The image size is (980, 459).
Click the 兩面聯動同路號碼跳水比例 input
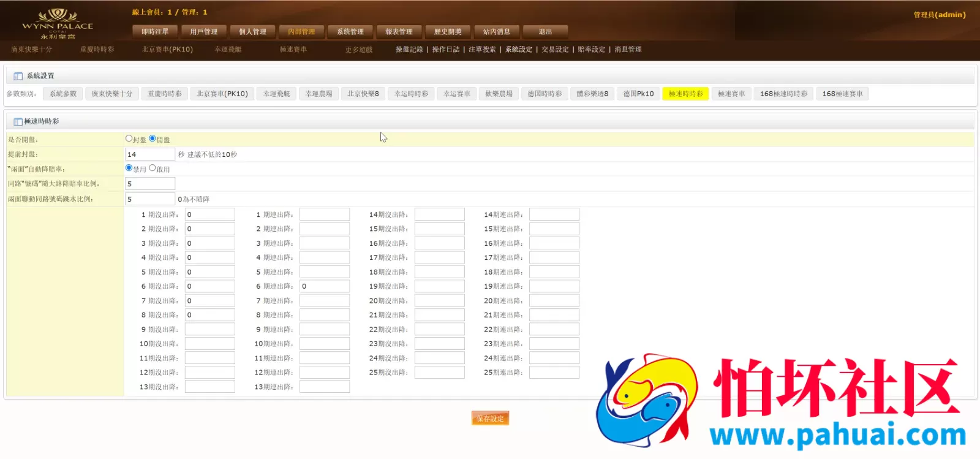click(x=150, y=199)
